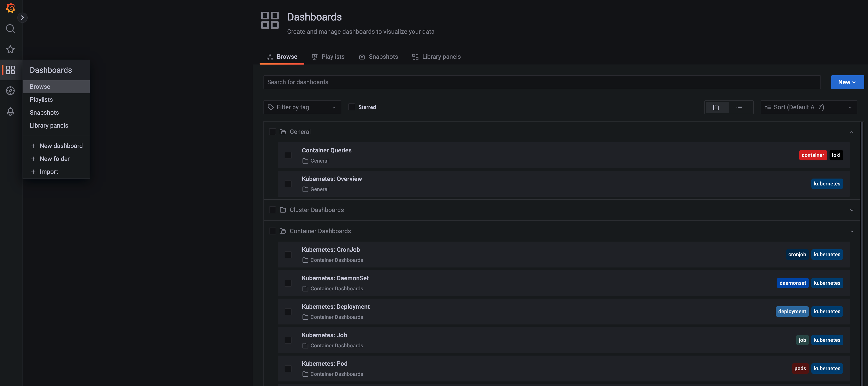
Task: Click plus icon beside Import
Action: tap(33, 172)
